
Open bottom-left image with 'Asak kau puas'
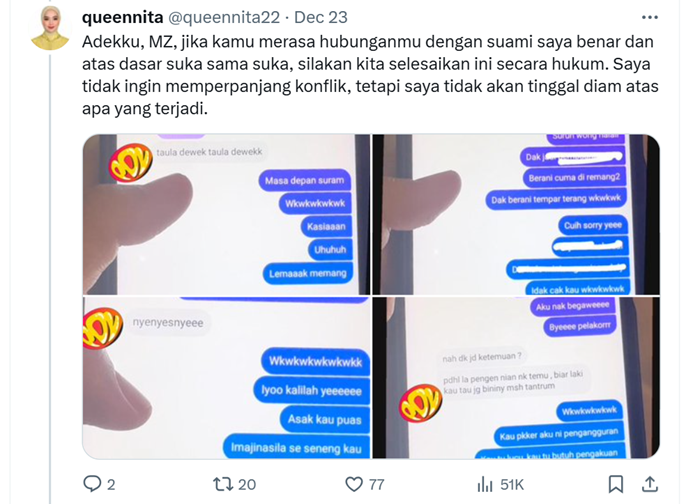click(226, 378)
